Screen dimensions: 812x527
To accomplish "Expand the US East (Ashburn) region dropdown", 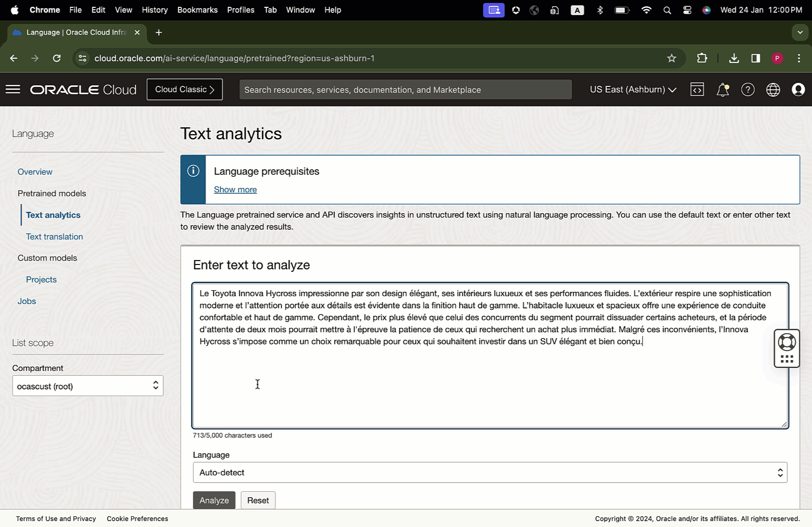I will (633, 90).
